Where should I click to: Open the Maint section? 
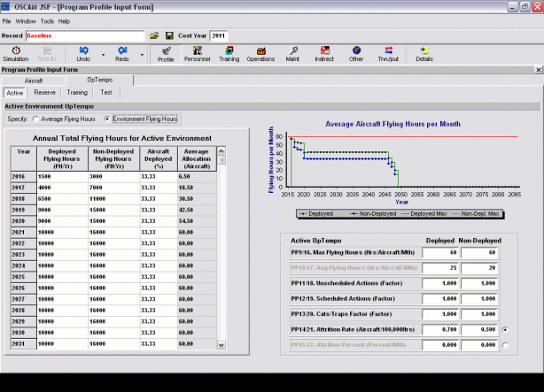pyautogui.click(x=292, y=54)
